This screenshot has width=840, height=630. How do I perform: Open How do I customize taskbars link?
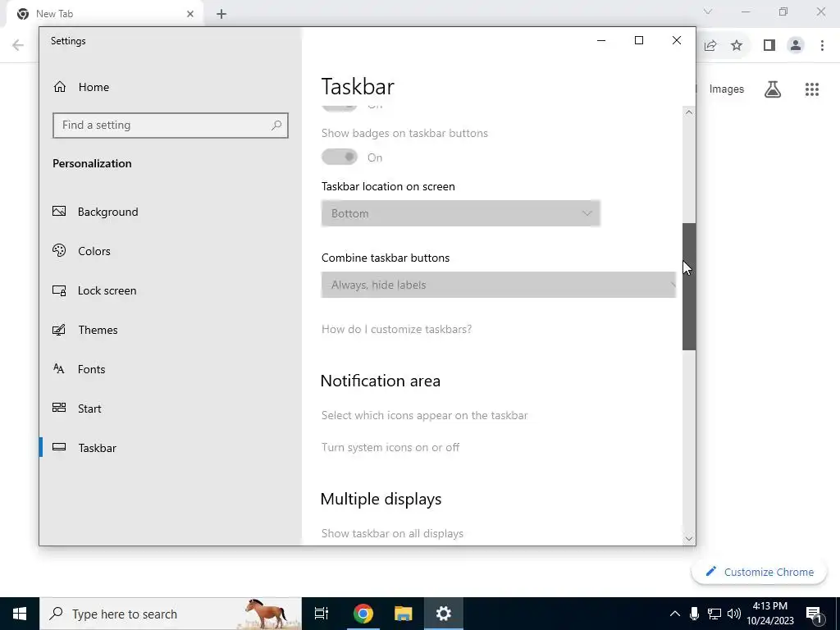pyautogui.click(x=396, y=329)
